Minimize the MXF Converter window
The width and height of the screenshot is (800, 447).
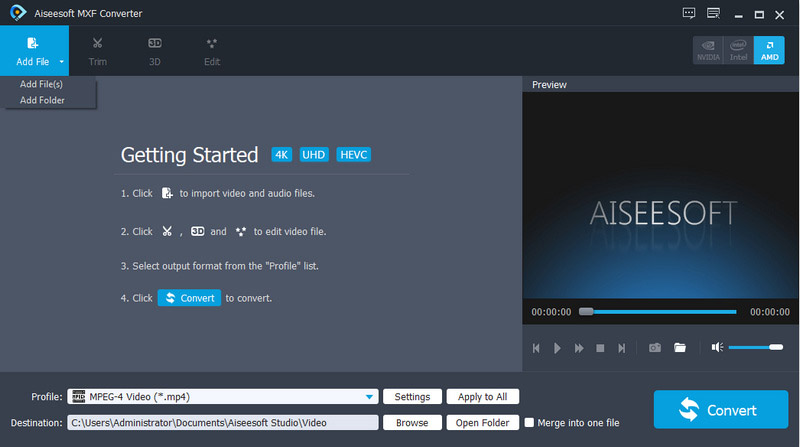[738, 15]
